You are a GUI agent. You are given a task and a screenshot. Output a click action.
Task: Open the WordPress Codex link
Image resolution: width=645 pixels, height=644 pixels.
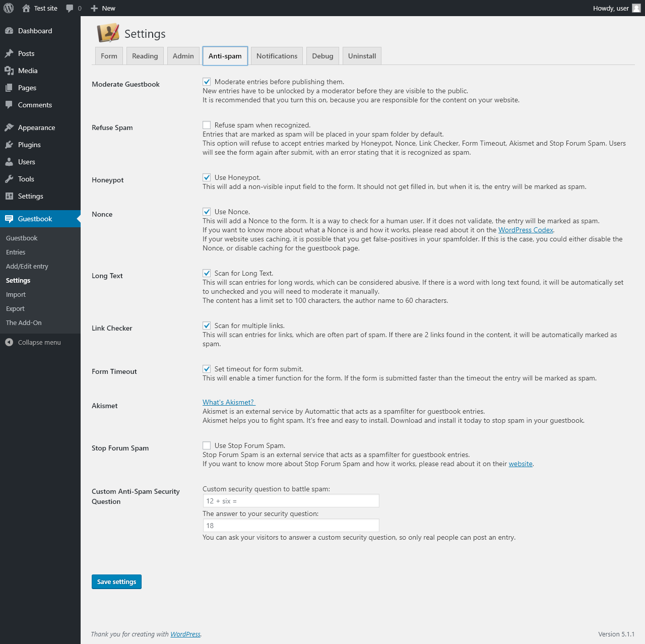[526, 230]
